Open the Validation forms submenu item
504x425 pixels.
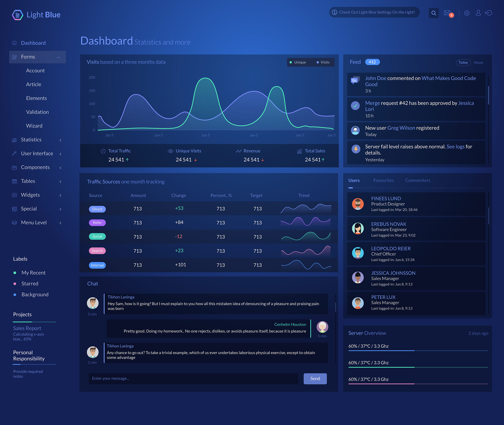(x=37, y=112)
